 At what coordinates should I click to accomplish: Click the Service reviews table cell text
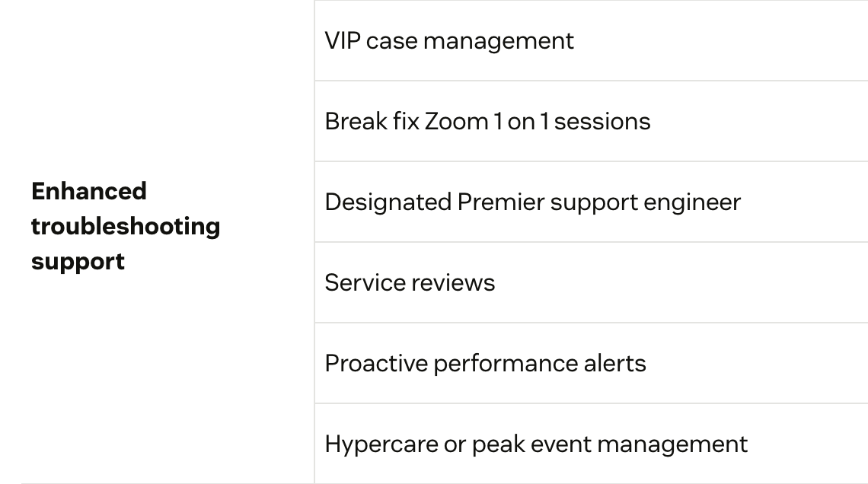pyautogui.click(x=410, y=282)
